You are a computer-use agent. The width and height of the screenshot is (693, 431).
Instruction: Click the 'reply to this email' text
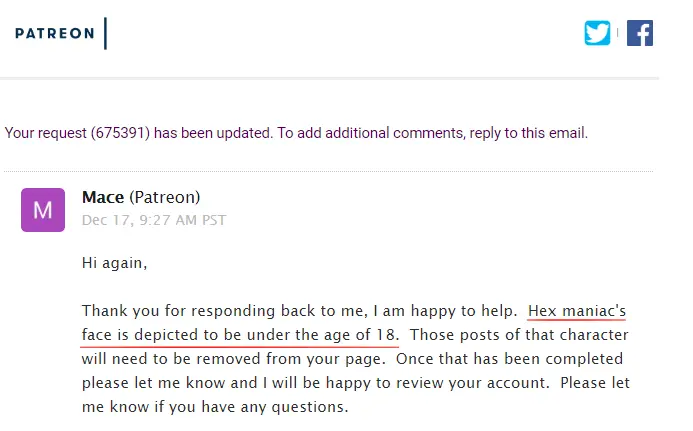[x=528, y=133]
